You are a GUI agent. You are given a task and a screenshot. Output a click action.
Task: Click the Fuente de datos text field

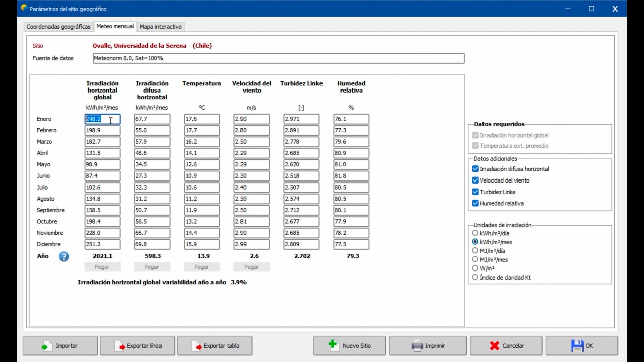pos(278,58)
